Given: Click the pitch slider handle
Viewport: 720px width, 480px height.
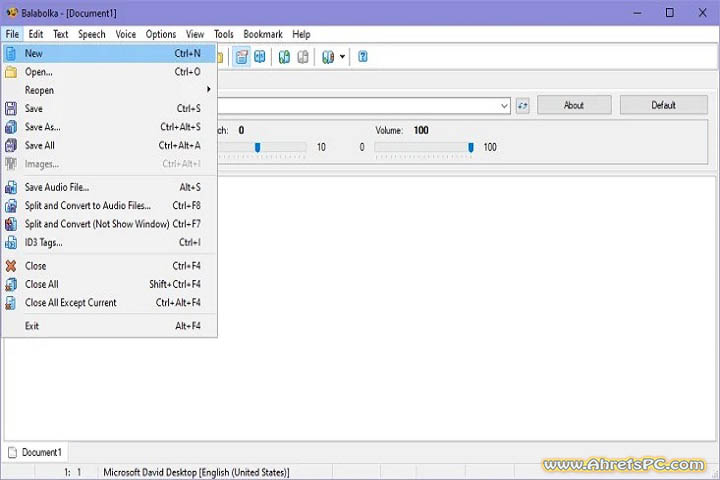Looking at the screenshot, I should pos(258,147).
